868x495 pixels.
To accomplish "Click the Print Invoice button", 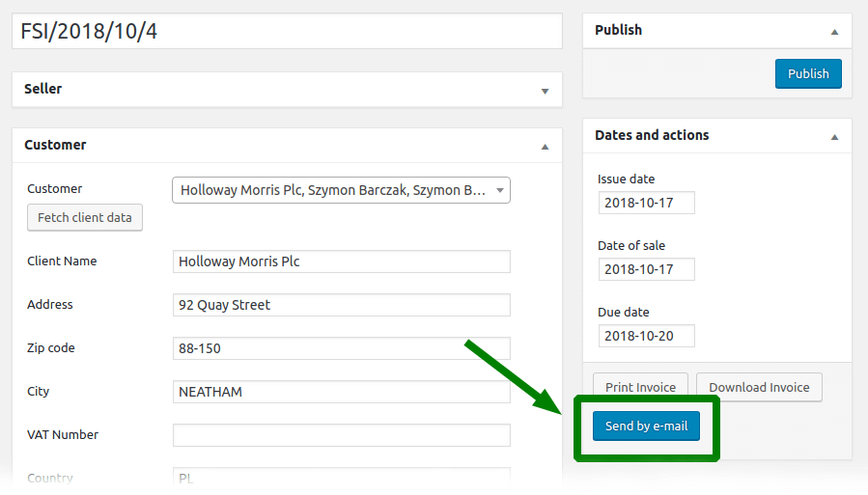I will (x=640, y=387).
